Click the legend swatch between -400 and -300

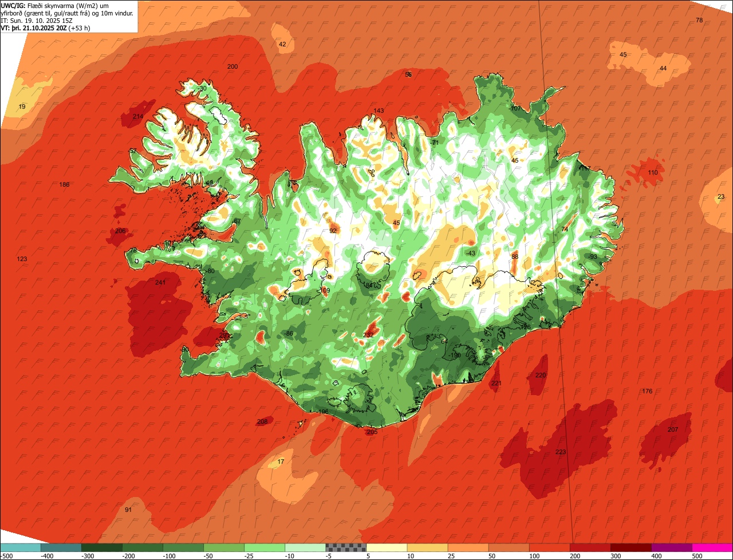(61, 547)
